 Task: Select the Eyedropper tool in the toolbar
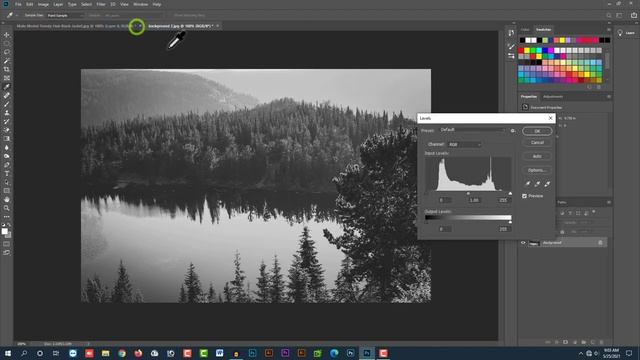pos(7,87)
